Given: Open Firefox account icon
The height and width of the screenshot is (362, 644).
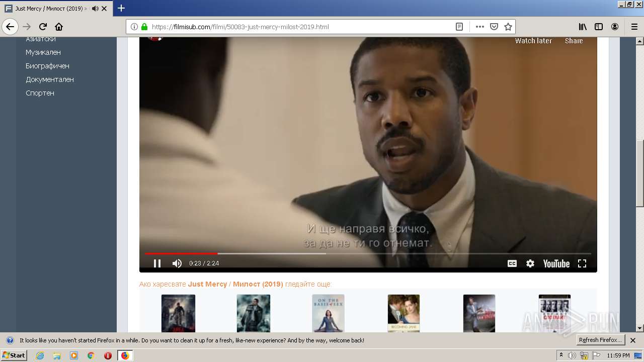Looking at the screenshot, I should (x=615, y=27).
